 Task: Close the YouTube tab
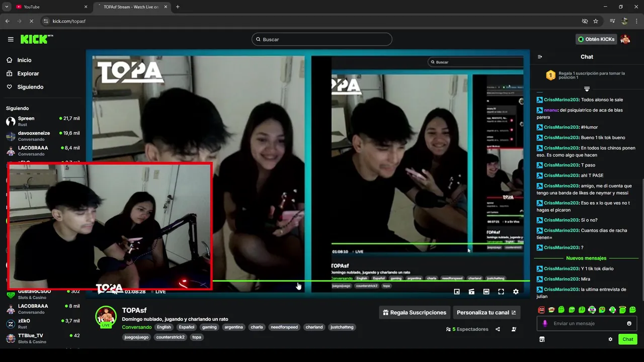pos(86,7)
